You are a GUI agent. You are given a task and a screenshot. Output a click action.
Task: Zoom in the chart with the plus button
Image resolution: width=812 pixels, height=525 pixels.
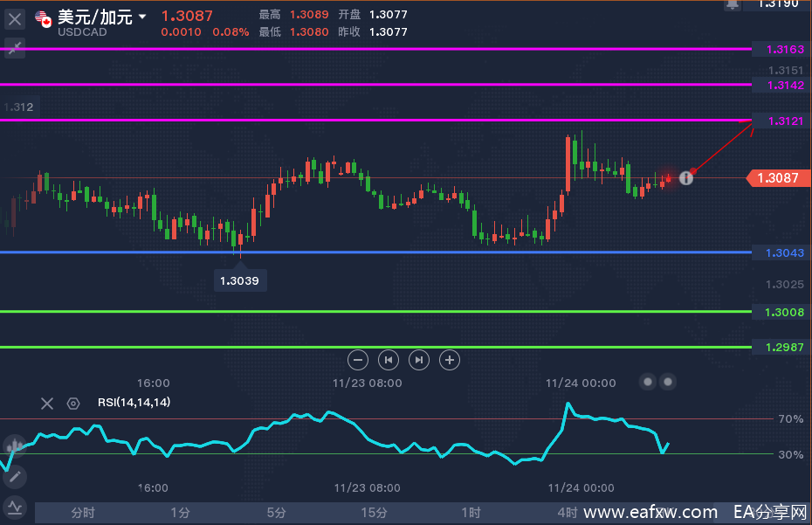pyautogui.click(x=450, y=359)
